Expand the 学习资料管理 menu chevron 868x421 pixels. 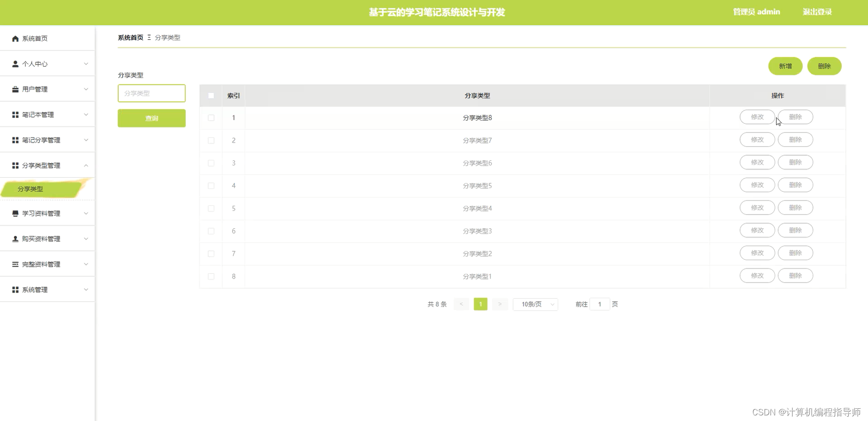coord(86,213)
